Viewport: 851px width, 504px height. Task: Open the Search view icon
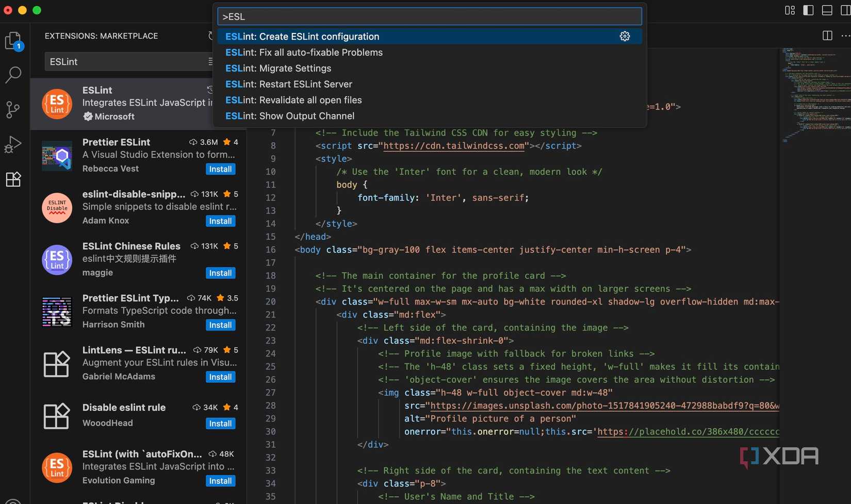pos(13,75)
